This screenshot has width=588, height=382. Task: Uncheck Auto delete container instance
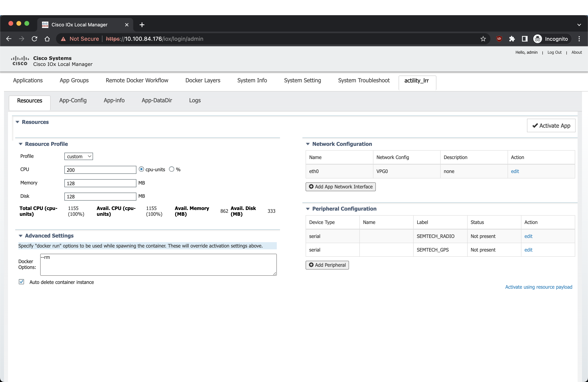[x=21, y=282]
